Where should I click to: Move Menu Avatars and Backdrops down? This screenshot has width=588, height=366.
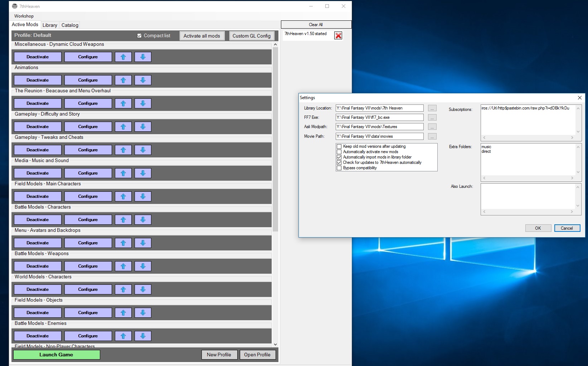point(143,243)
